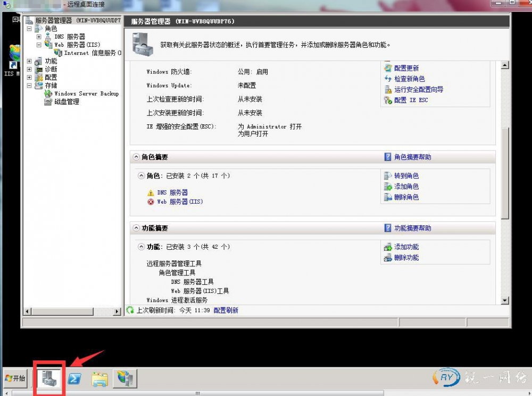Click the 配置 IE ESC shield icon
532x396 pixels.
click(x=388, y=100)
